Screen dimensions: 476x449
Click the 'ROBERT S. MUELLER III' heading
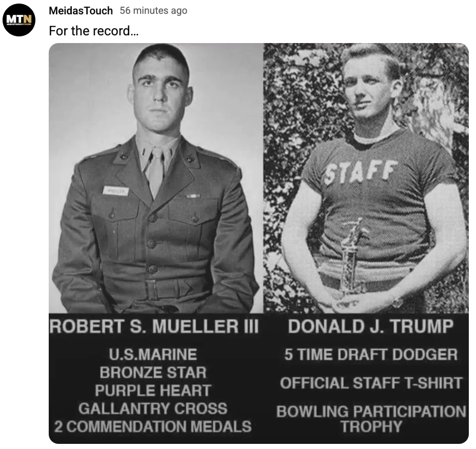click(x=154, y=326)
